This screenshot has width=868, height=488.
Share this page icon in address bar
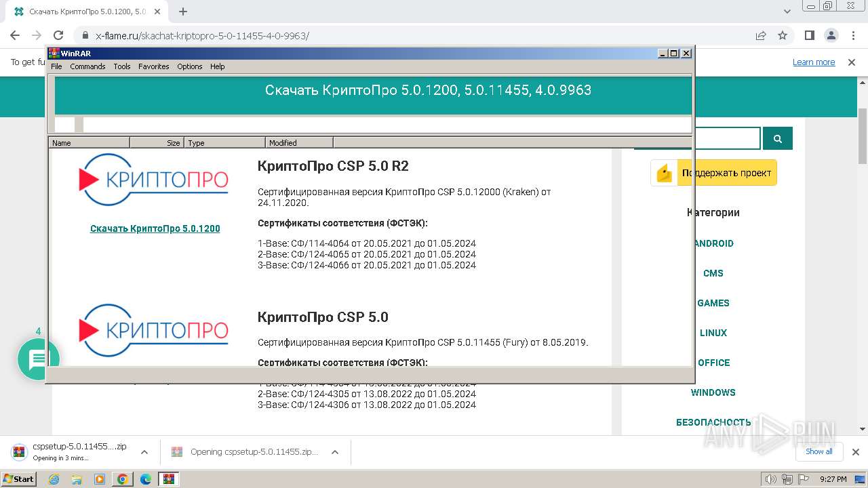[761, 35]
